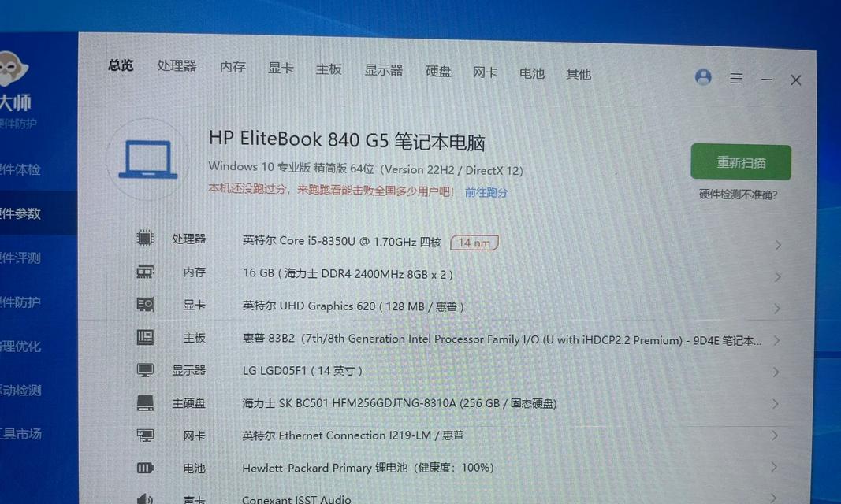Click the HP EliteBook 840 G5 title

pos(347,140)
